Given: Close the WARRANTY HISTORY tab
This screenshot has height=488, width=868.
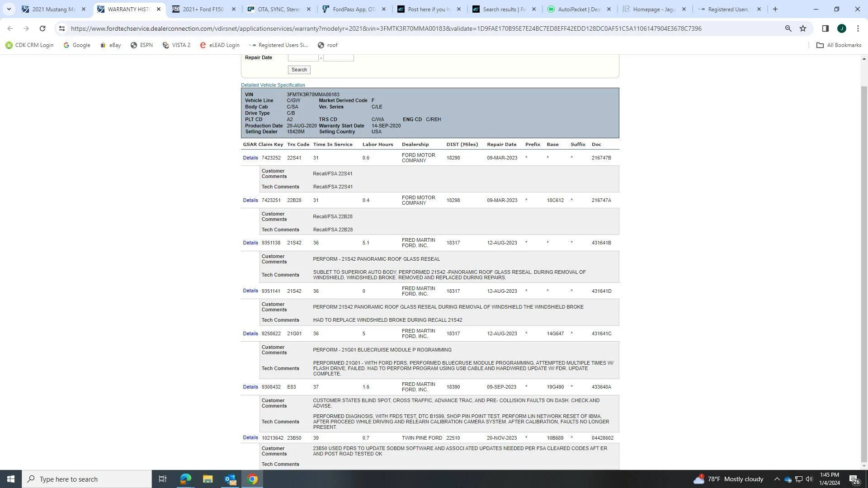Looking at the screenshot, I should point(158,9).
